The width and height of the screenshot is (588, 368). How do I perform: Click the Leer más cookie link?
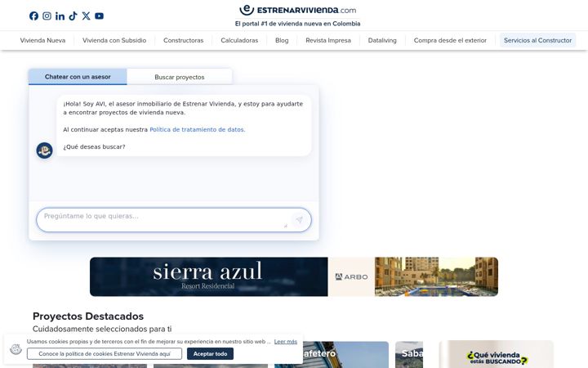coord(285,342)
